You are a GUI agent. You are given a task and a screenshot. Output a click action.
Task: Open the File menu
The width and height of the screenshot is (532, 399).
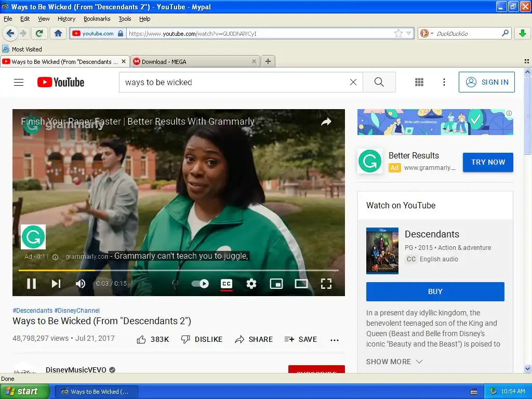tap(8, 19)
